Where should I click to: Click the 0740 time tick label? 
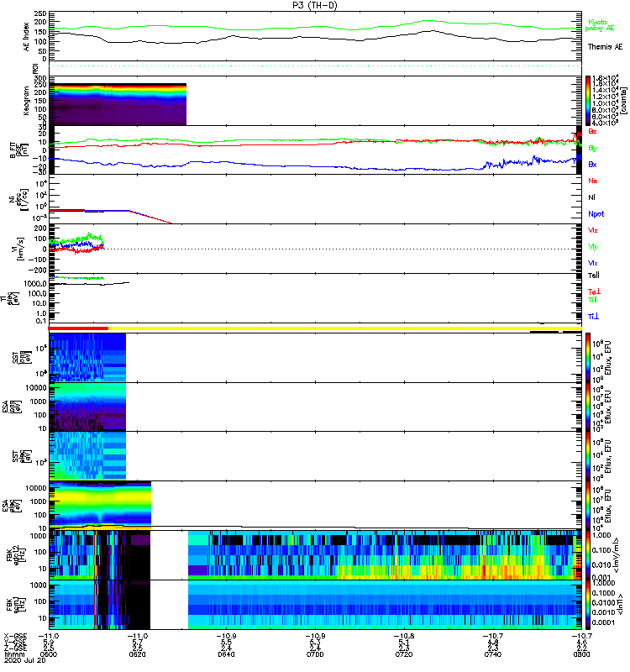492,654
